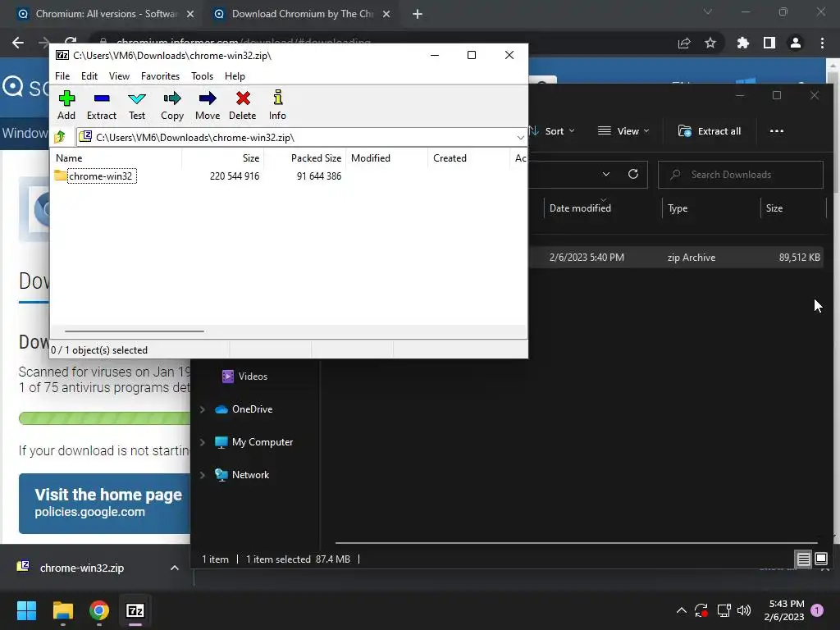
Task: Expand the Network tree node
Action: pyautogui.click(x=203, y=475)
